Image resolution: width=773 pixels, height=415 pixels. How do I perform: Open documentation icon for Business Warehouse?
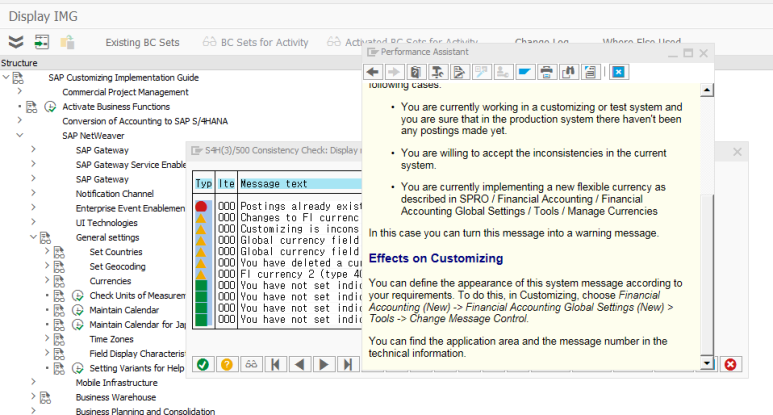(45, 398)
